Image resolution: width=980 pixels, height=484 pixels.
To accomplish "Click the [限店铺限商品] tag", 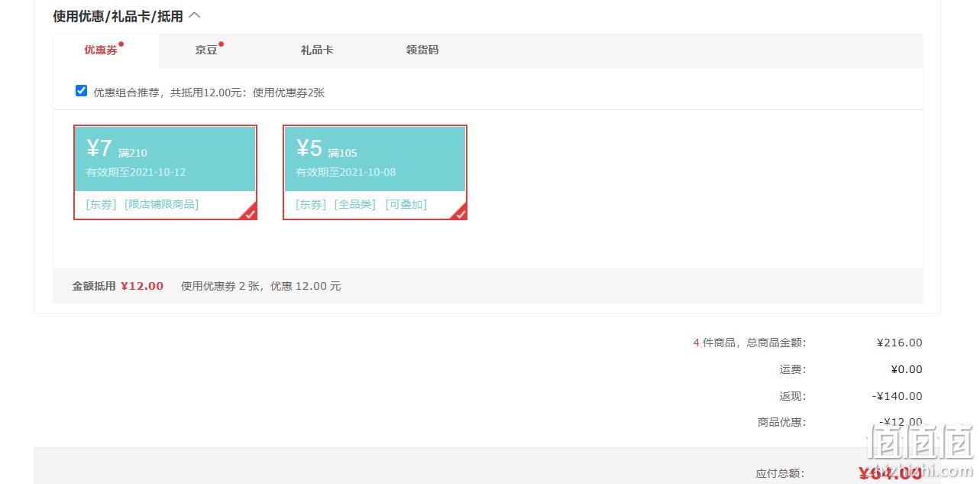I will click(x=162, y=204).
